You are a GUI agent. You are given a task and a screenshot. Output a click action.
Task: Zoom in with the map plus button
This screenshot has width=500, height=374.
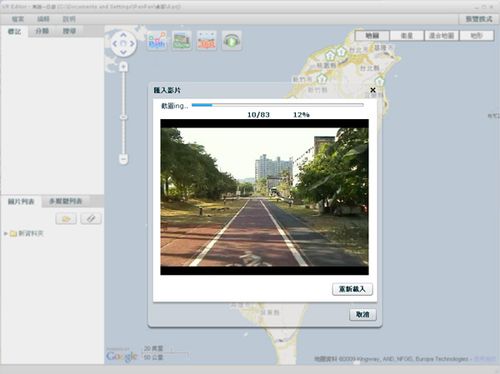click(123, 67)
